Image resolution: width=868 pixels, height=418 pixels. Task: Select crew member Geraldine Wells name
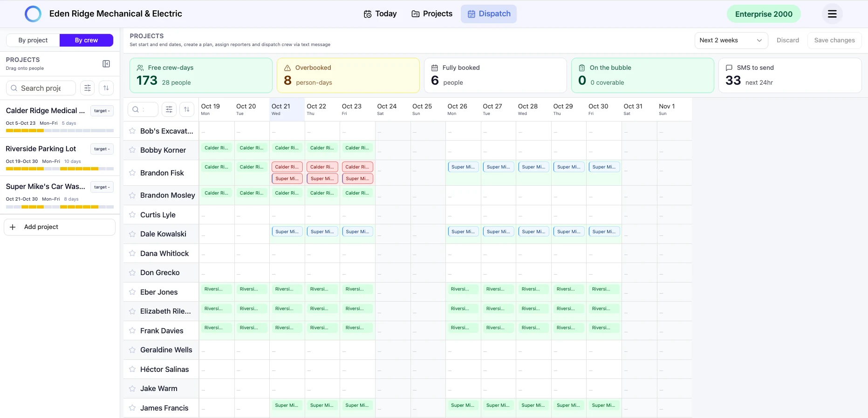[166, 350]
